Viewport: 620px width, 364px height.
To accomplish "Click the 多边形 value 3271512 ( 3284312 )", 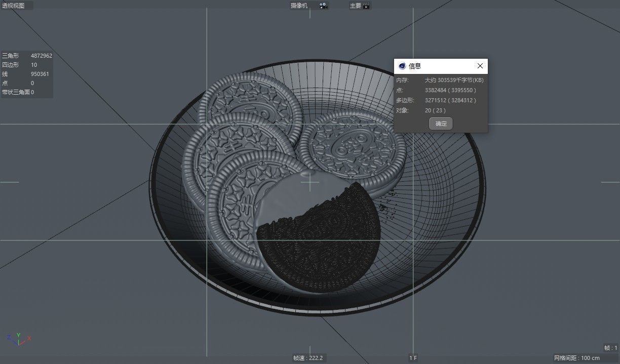I will pos(450,100).
